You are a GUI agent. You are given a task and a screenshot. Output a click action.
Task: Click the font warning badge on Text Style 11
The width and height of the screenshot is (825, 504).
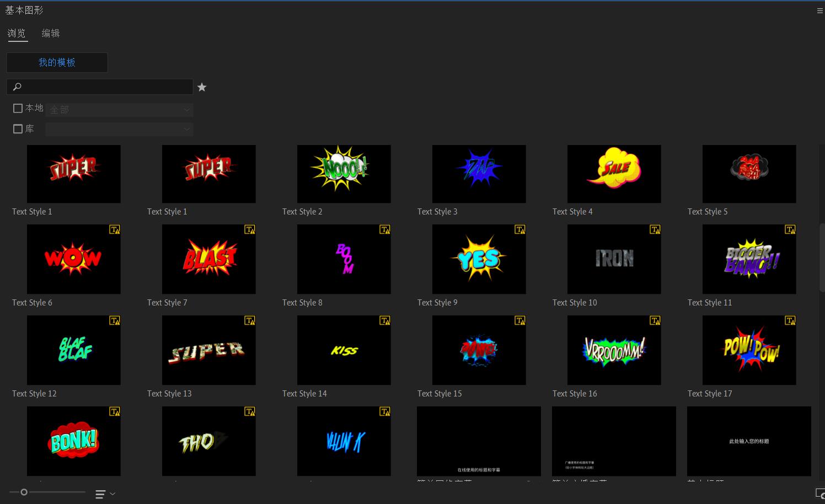(x=790, y=229)
